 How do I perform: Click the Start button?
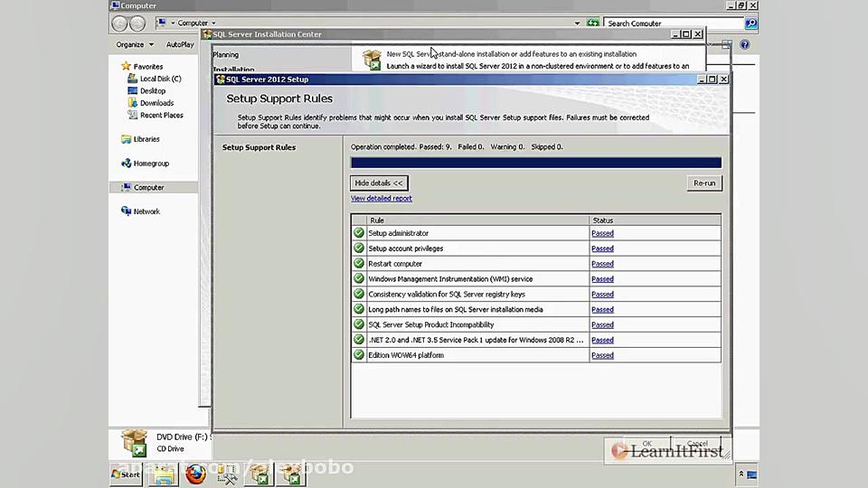[x=127, y=474]
